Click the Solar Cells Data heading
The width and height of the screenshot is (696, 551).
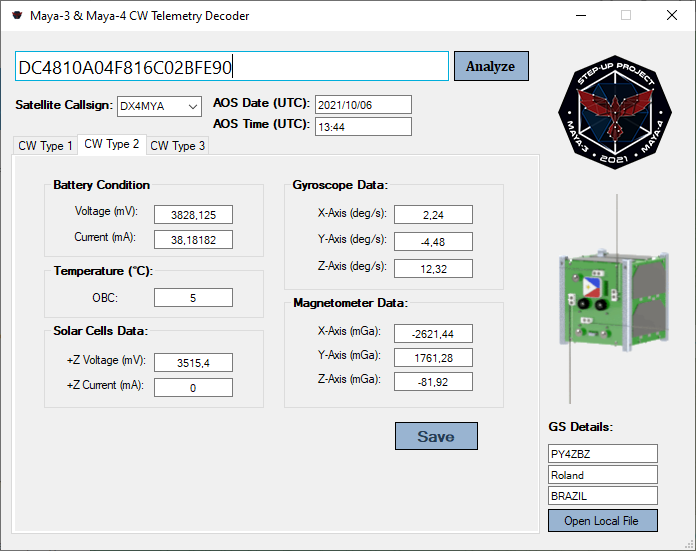pyautogui.click(x=101, y=331)
